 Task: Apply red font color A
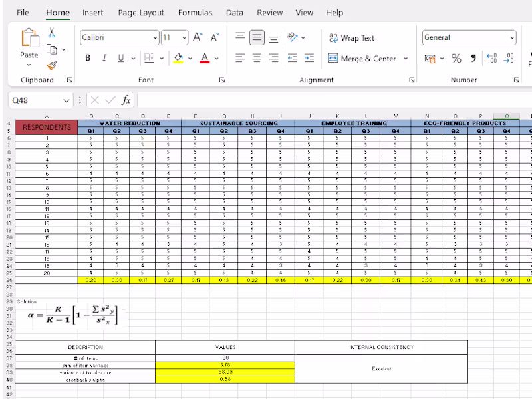(x=205, y=58)
